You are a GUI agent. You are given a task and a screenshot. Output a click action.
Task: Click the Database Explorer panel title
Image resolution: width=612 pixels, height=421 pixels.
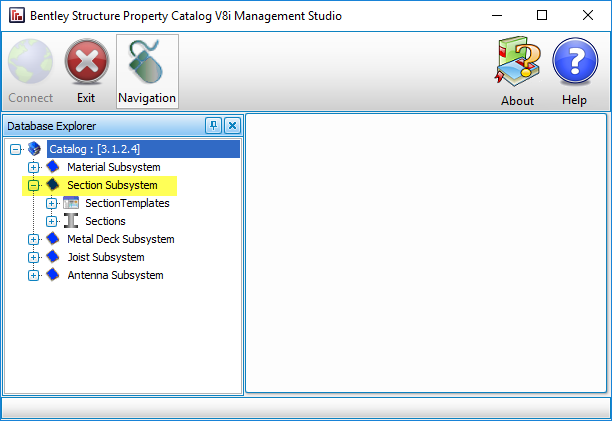pyautogui.click(x=52, y=126)
